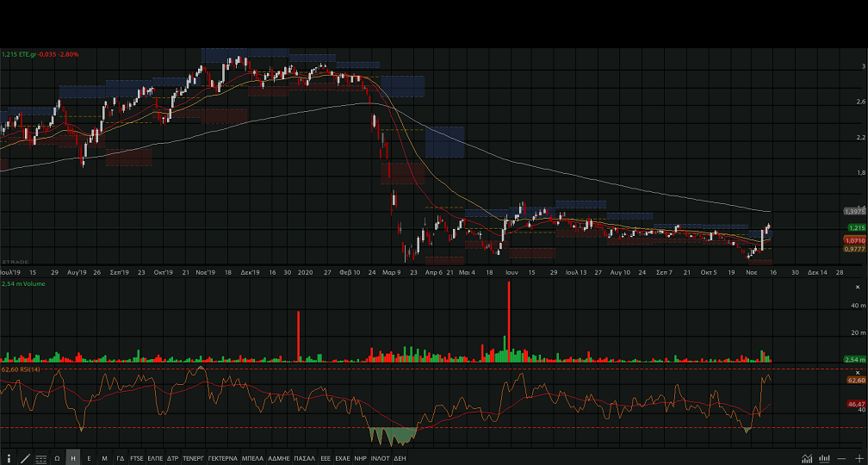This screenshot has height=465, width=868.
Task: Close the Volume panel
Action: pyautogui.click(x=858, y=287)
